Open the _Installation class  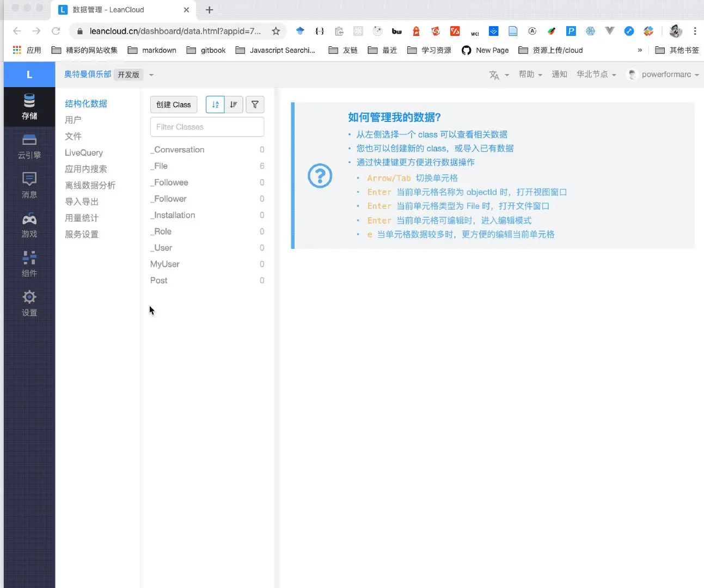pyautogui.click(x=207, y=215)
